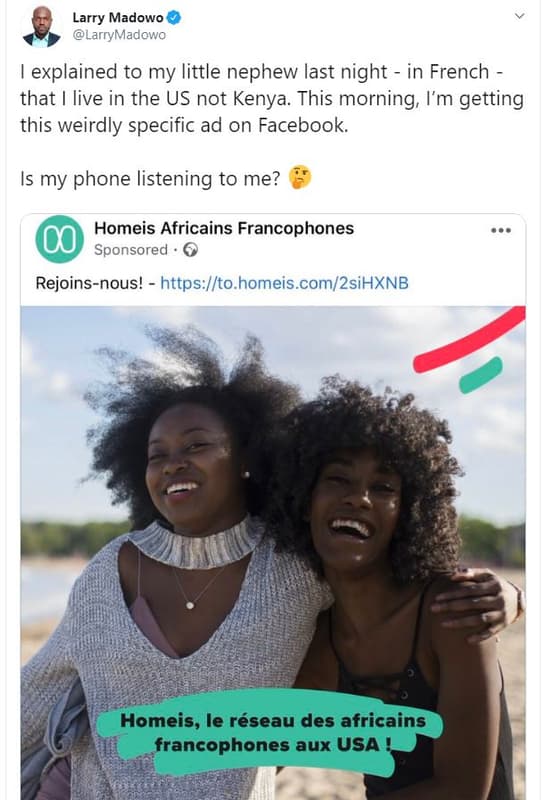This screenshot has height=800, width=547.
Task: Click the Larry Madowo display name
Action: [118, 18]
